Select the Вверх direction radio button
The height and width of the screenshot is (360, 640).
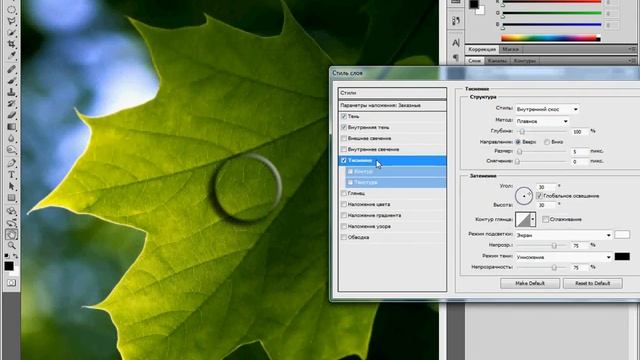tap(518, 142)
